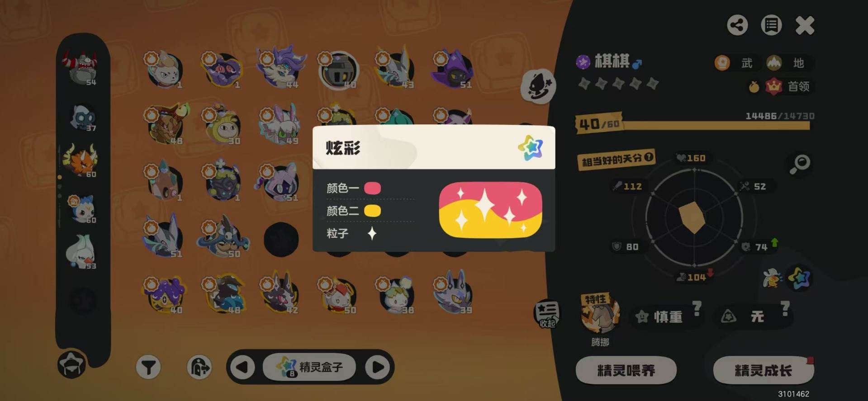The width and height of the screenshot is (868, 401).
Task: Click the 颜色二 yellow color swatch
Action: 373,211
